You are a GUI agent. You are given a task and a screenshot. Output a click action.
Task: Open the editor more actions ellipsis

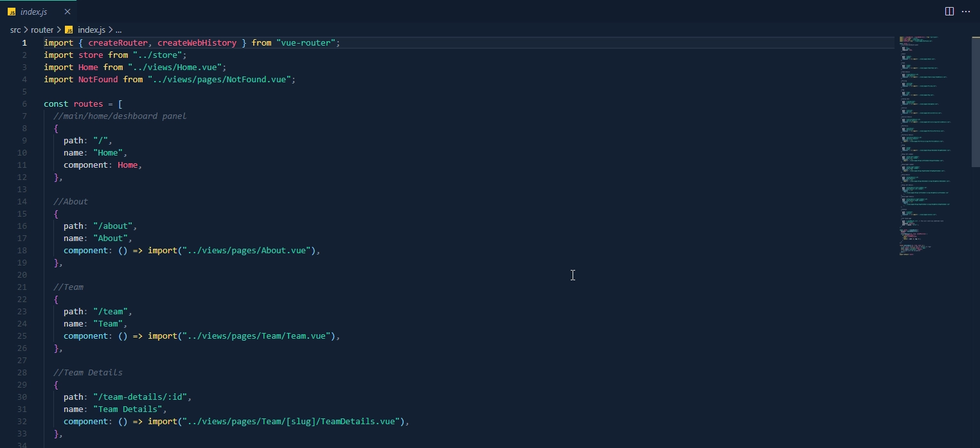[967, 11]
